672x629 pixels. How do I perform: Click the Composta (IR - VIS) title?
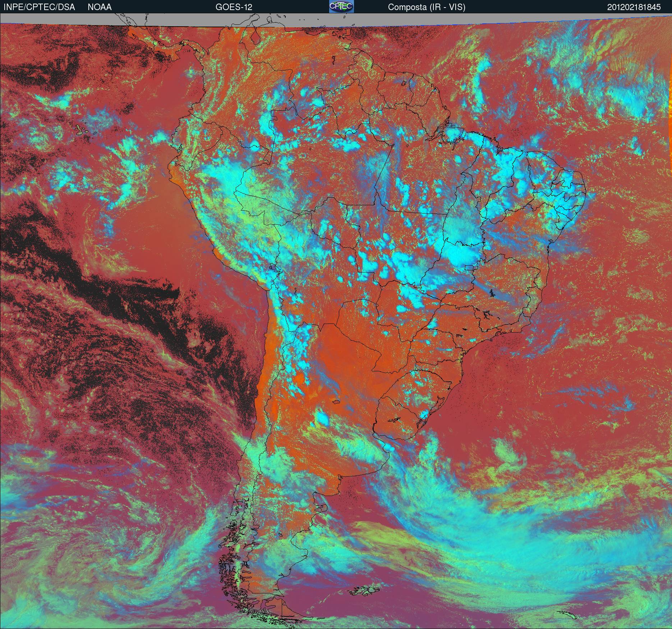pos(427,7)
